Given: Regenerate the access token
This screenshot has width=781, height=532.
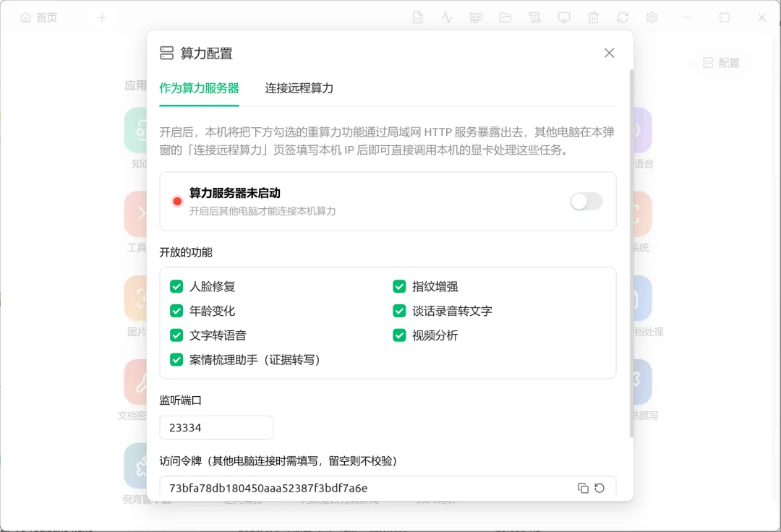Looking at the screenshot, I should coord(599,488).
